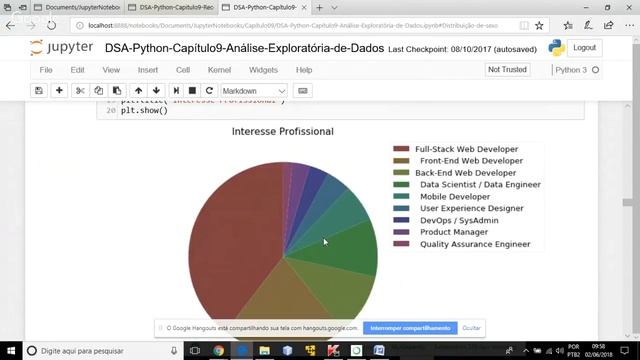Open a new browser tab with plus
The width and height of the screenshot is (640, 360).
319,7
